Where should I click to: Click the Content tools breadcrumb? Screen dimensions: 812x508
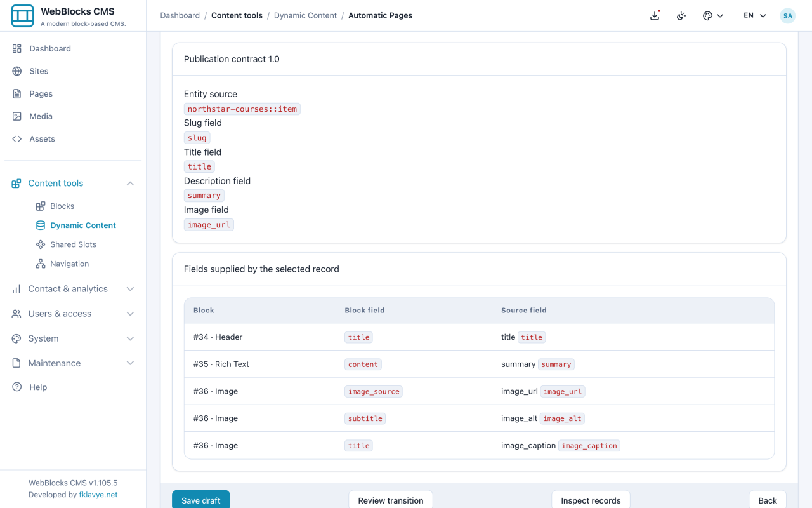click(237, 15)
